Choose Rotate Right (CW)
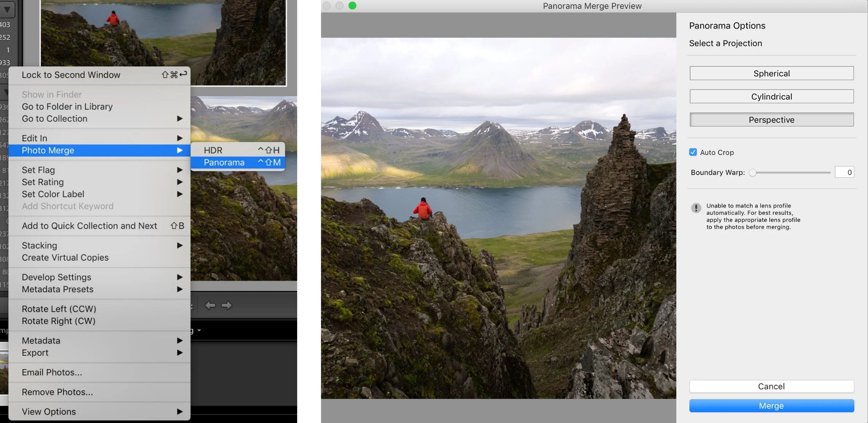The height and width of the screenshot is (423, 868). pos(99,321)
